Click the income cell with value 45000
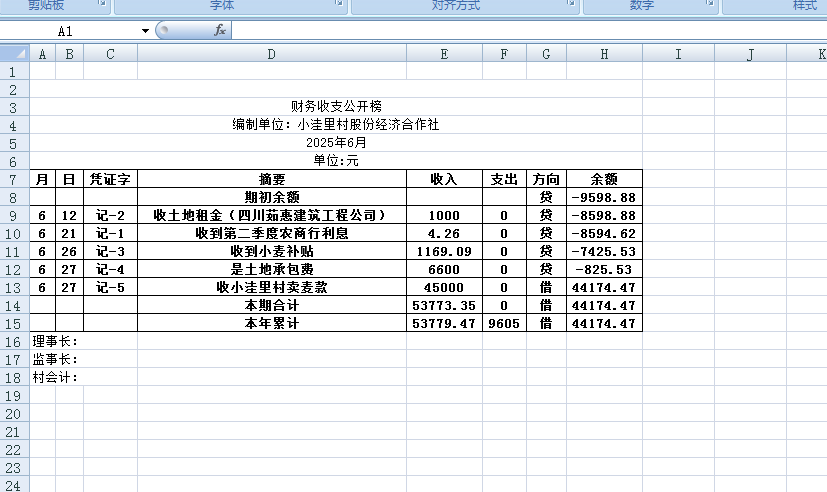 pyautogui.click(x=444, y=287)
